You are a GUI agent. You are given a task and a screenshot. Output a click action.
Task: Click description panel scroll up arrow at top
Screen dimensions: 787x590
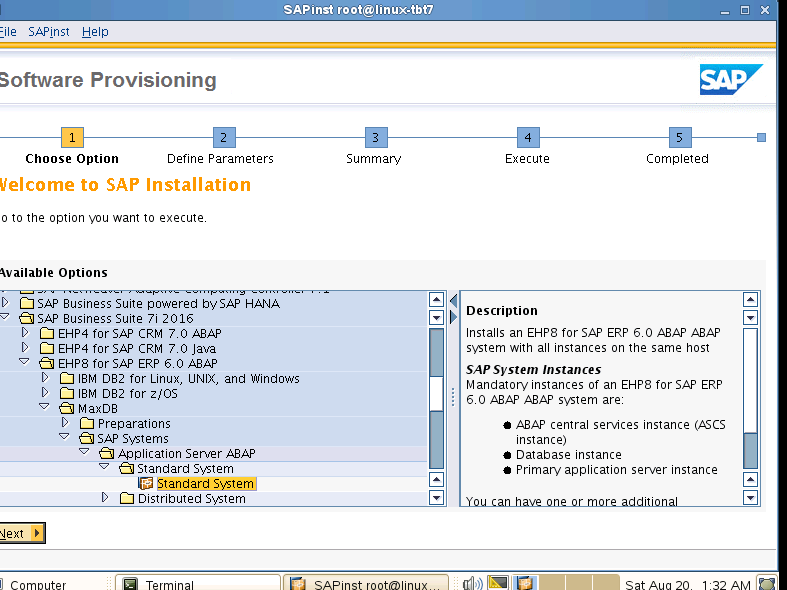[750, 300]
